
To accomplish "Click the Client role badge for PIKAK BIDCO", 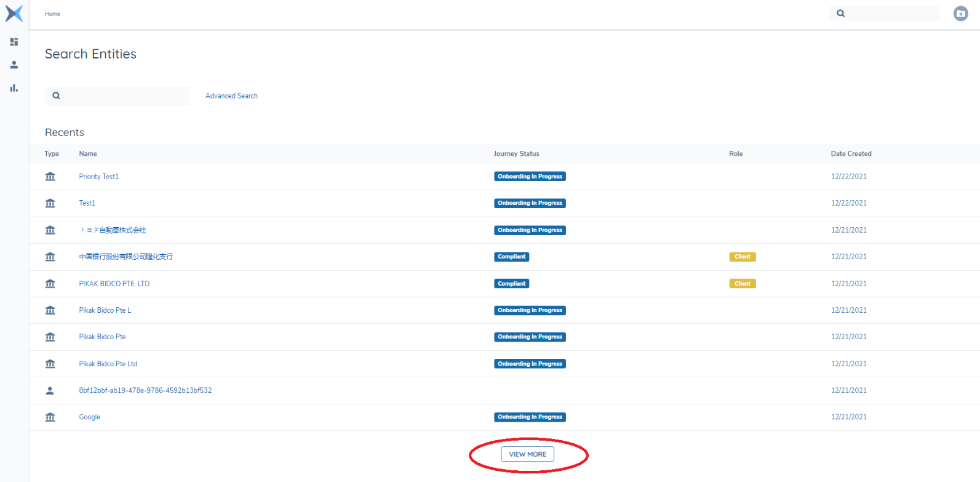I will pyautogui.click(x=742, y=284).
